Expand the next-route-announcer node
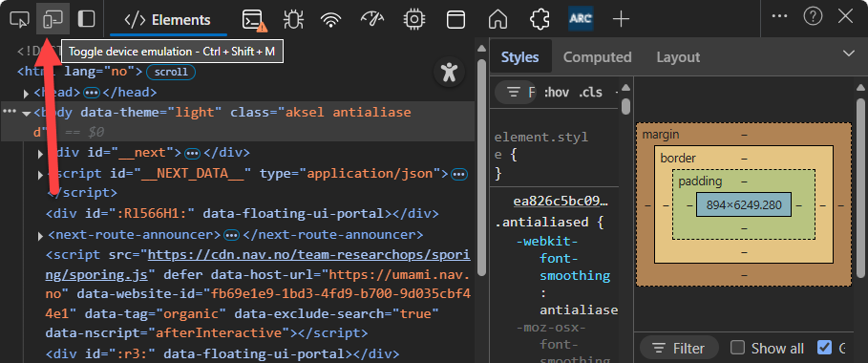 click(40, 236)
